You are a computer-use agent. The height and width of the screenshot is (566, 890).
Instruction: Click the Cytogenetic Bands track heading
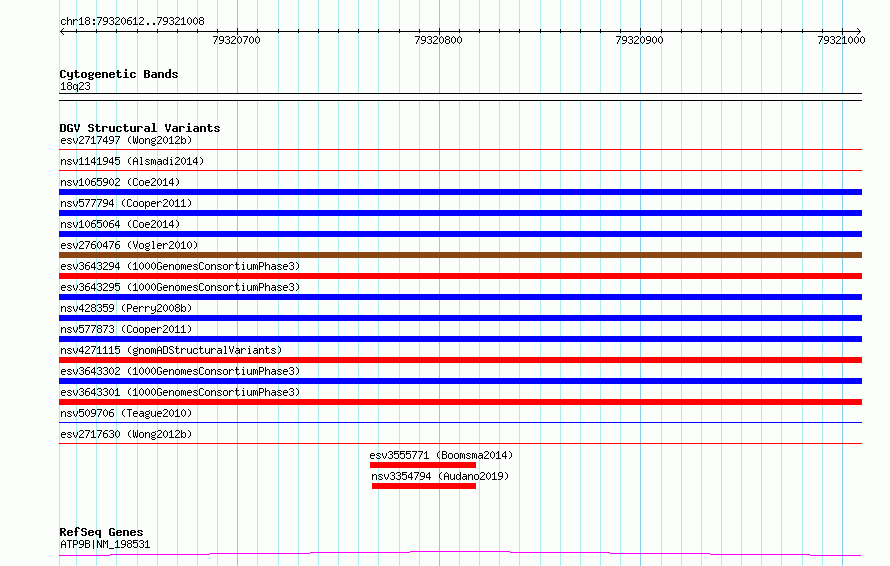pyautogui.click(x=119, y=74)
